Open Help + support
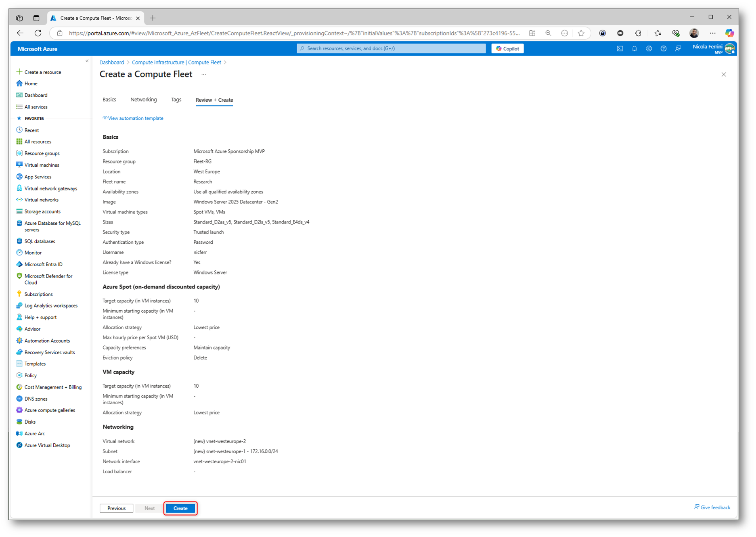This screenshot has height=537, width=756. pos(40,318)
